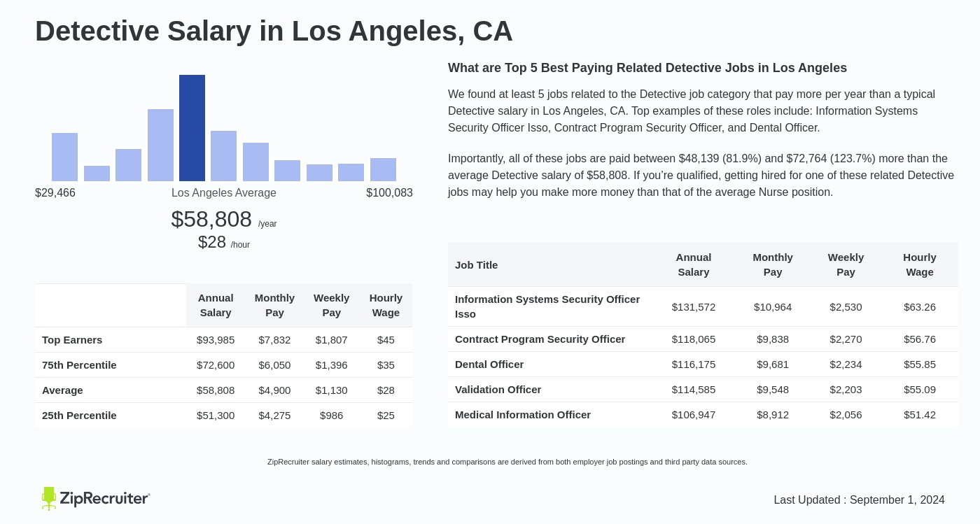The height and width of the screenshot is (524, 980).
Task: Click the $116,175 annual salary cell
Action: point(694,364)
